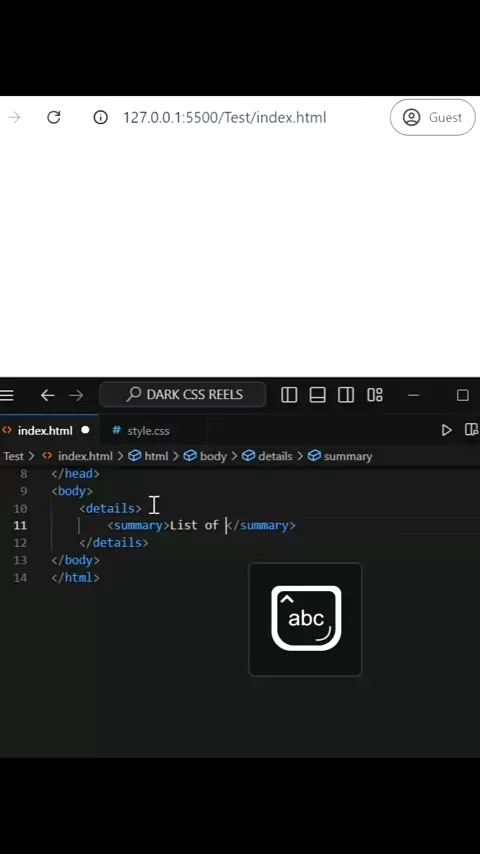The width and height of the screenshot is (480, 854).
Task: Reload the browser page
Action: (x=53, y=117)
